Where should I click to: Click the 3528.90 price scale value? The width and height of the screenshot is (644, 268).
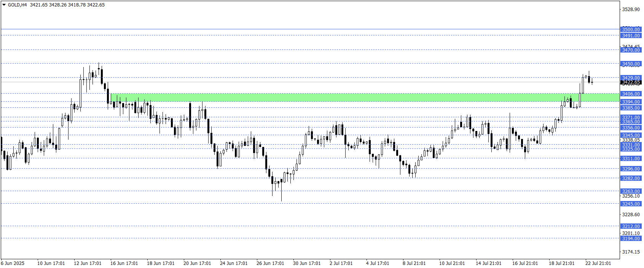(631, 10)
